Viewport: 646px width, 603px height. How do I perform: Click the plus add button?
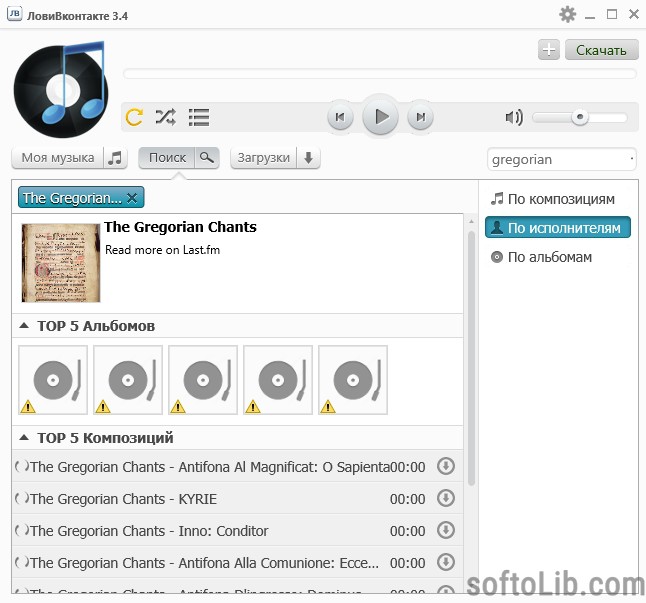[549, 50]
